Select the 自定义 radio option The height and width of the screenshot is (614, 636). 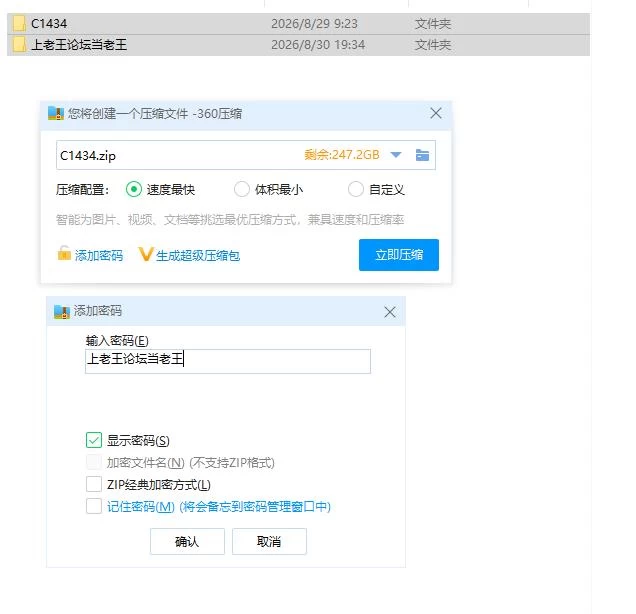click(356, 189)
